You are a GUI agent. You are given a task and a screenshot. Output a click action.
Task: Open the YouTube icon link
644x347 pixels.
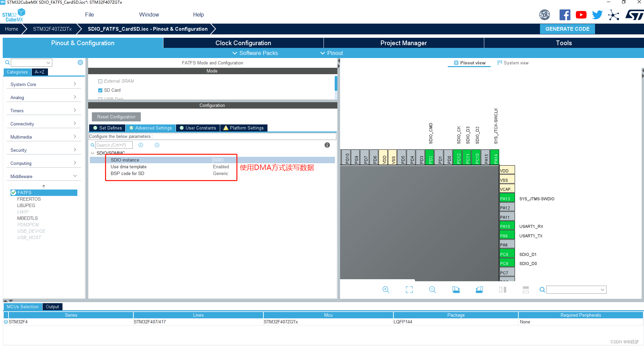pyautogui.click(x=581, y=15)
